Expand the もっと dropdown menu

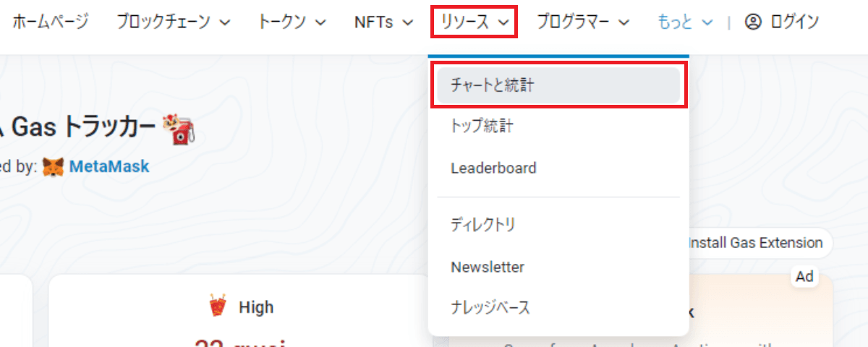pos(685,22)
